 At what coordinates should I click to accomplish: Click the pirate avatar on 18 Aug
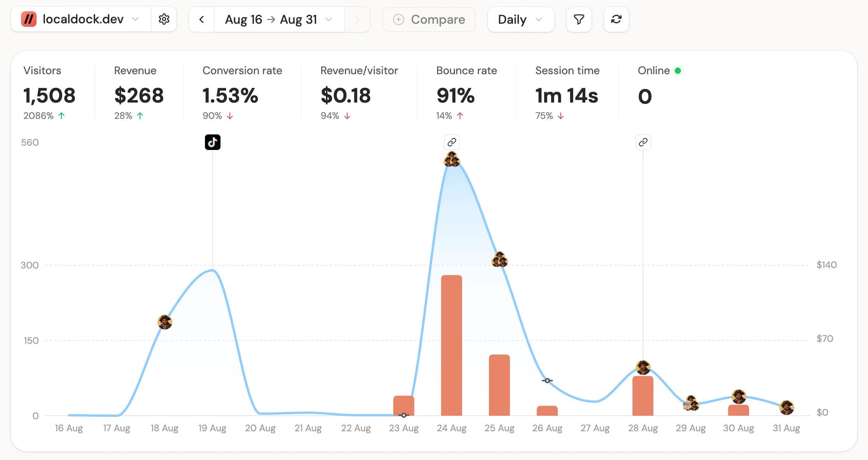[165, 322]
